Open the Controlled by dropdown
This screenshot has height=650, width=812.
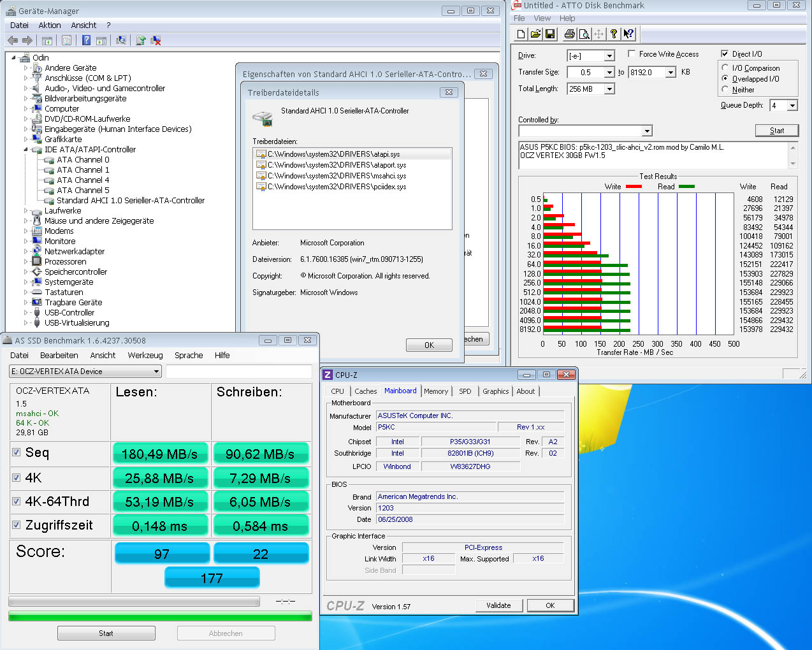[648, 131]
